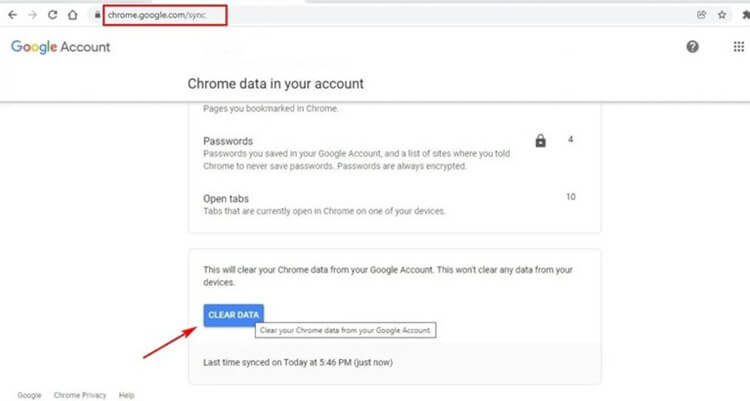The width and height of the screenshot is (750, 401).
Task: Bookmark this page with the star icon
Action: (722, 16)
